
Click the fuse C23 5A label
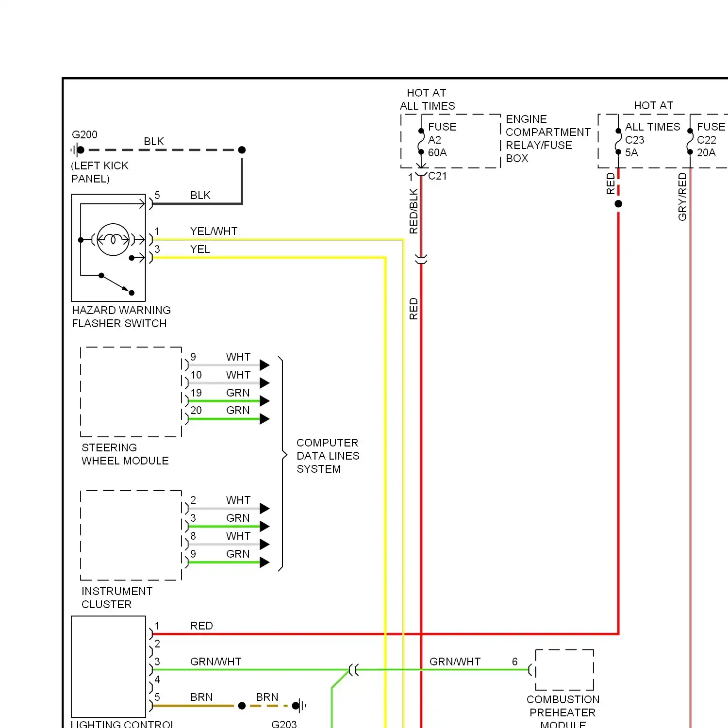click(635, 146)
